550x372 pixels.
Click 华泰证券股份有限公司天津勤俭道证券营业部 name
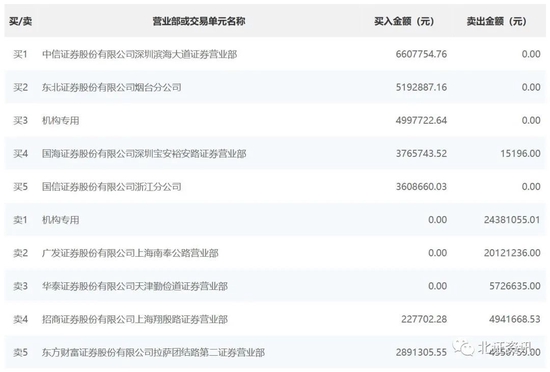(135, 286)
